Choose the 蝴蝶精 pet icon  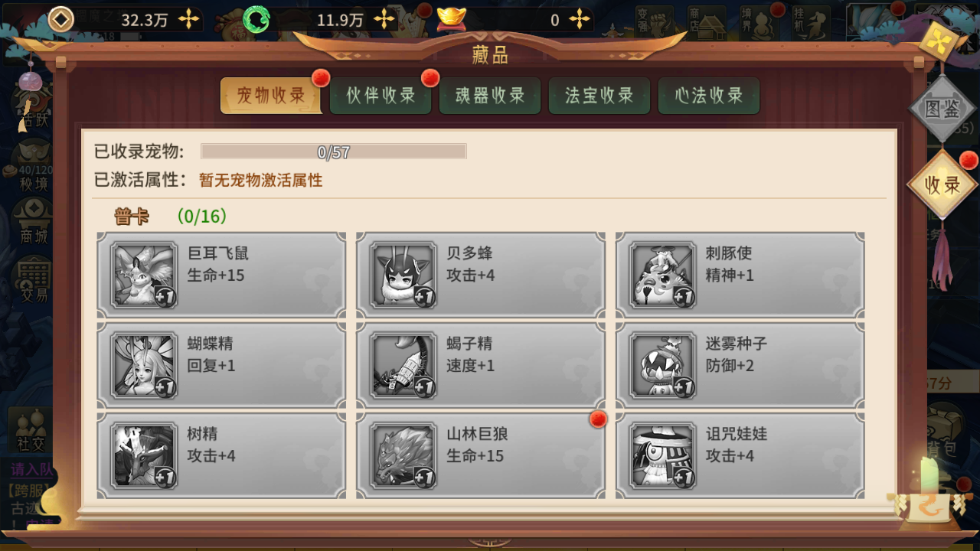[x=144, y=366]
